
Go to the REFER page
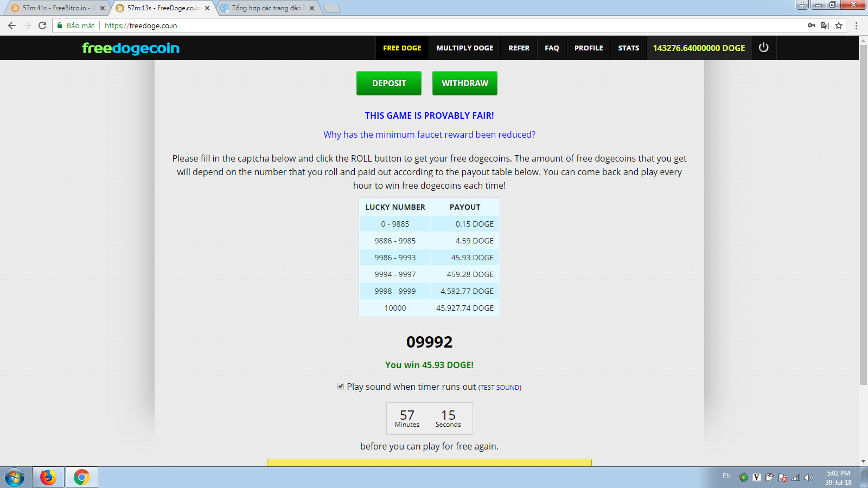click(519, 48)
